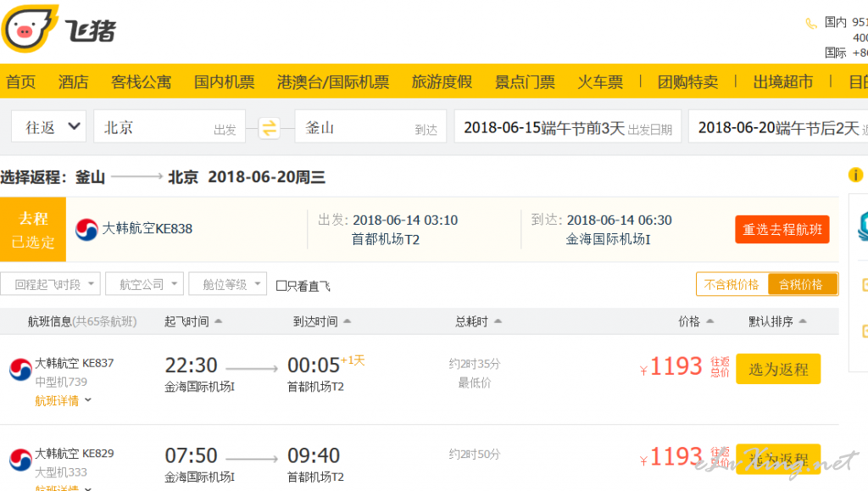868x491 pixels.
Task: Click the 约2时35分 duration text
Action: coord(475,364)
